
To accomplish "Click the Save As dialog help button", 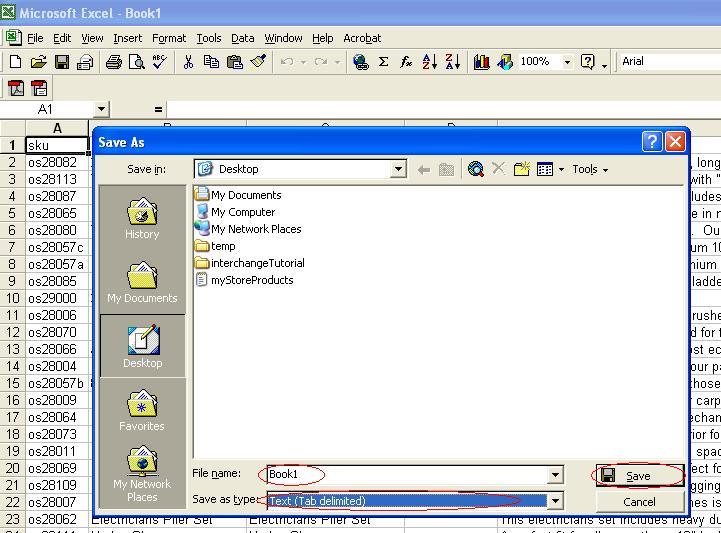I will pos(652,142).
